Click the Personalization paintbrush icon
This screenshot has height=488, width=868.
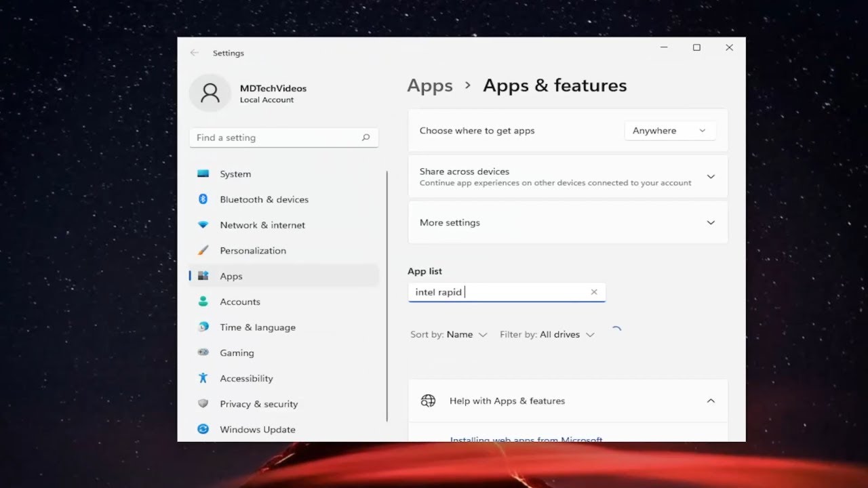(x=203, y=250)
